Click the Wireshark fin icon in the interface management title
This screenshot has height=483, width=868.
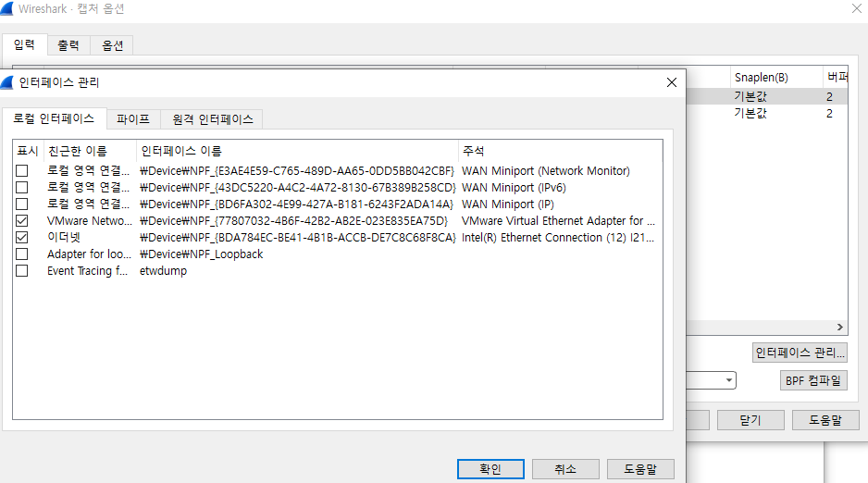click(x=7, y=82)
